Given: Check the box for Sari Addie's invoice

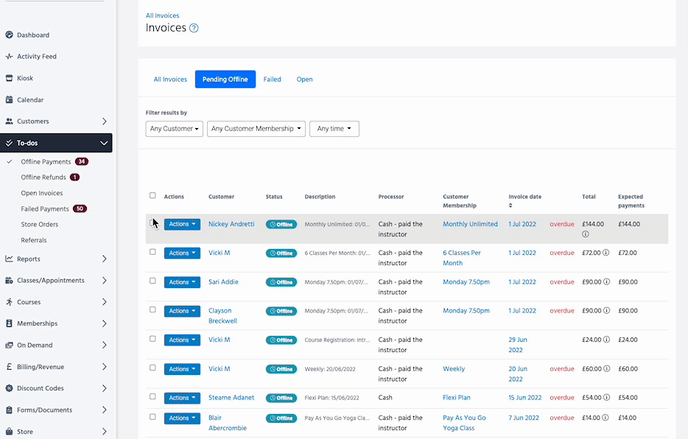Looking at the screenshot, I should pyautogui.click(x=152, y=282).
